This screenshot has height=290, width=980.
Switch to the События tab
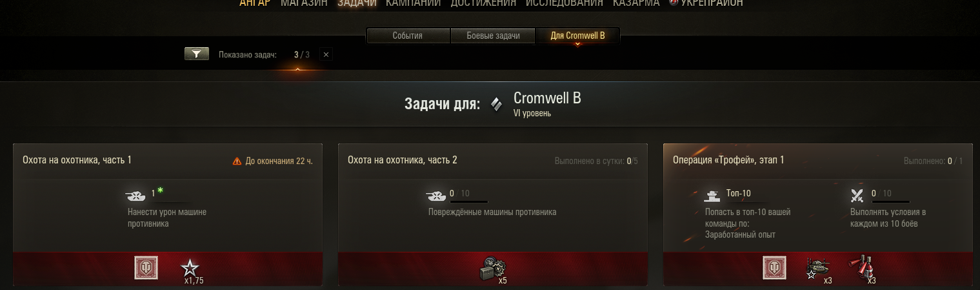pos(408,36)
